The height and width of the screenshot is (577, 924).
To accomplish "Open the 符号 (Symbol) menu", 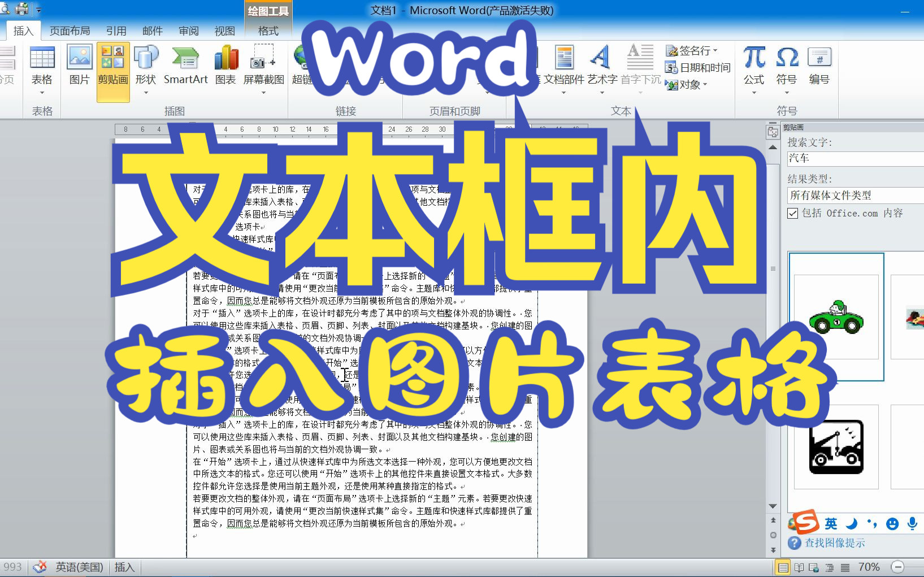I will point(787,69).
